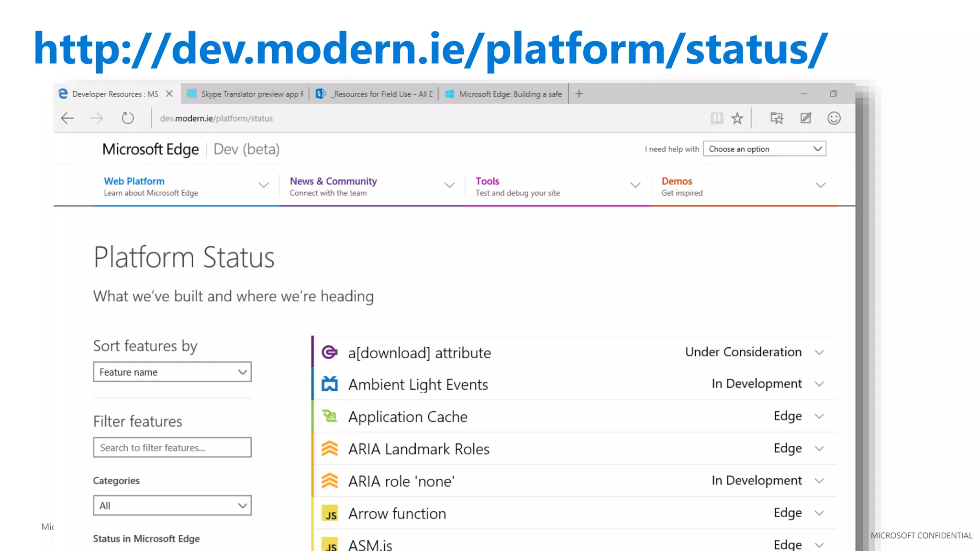Screen dimensions: 980x551
Task: Click SharePoint icon on Resources tab
Action: tap(321, 94)
